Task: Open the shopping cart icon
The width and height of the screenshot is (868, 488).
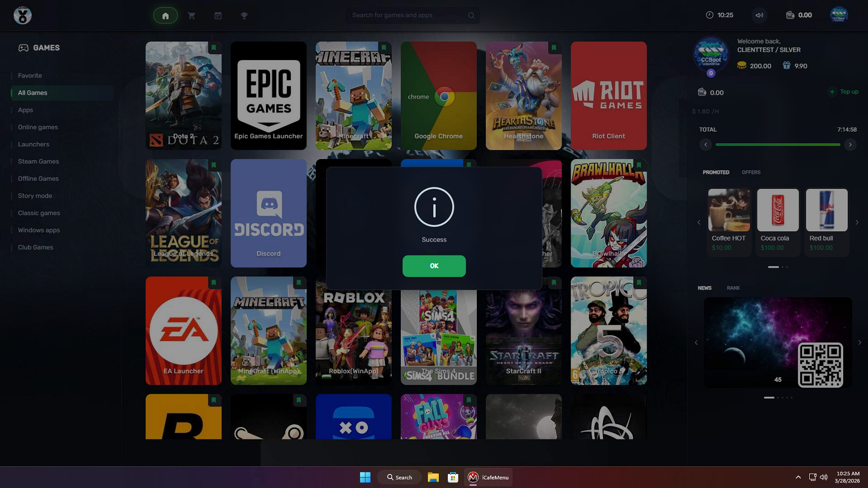Action: [x=192, y=16]
